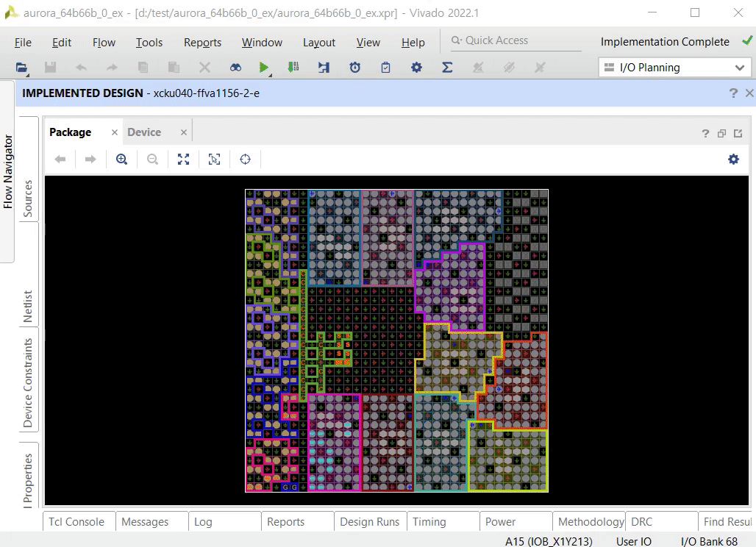Image resolution: width=756 pixels, height=547 pixels.
Task: Open the Timing tab
Action: pyautogui.click(x=429, y=522)
